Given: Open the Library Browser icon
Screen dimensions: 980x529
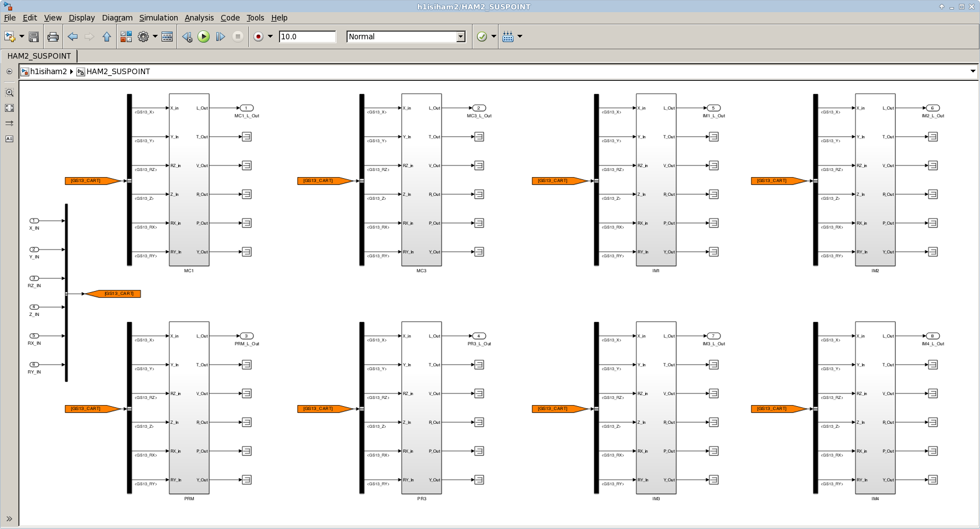Looking at the screenshot, I should point(126,37).
